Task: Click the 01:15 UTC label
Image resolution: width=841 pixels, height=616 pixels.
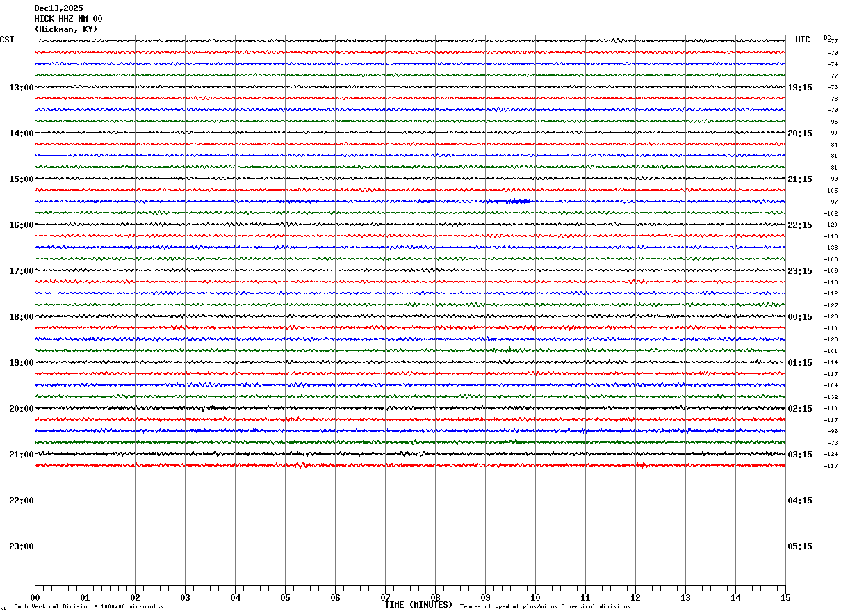Action: pyautogui.click(x=799, y=363)
